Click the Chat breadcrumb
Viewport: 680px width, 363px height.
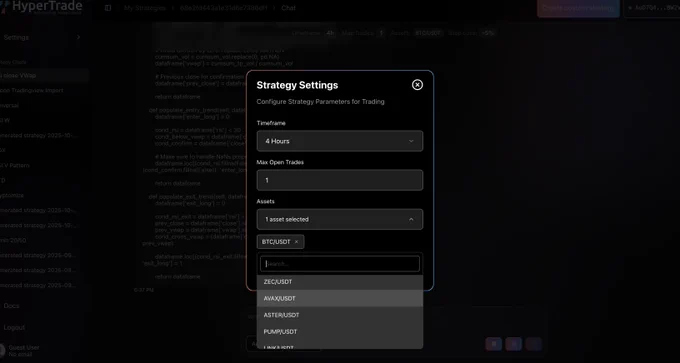coord(288,8)
